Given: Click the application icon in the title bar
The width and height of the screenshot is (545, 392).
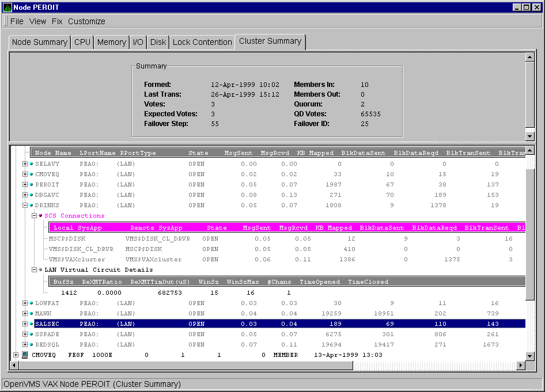Looking at the screenshot, I should point(7,7).
